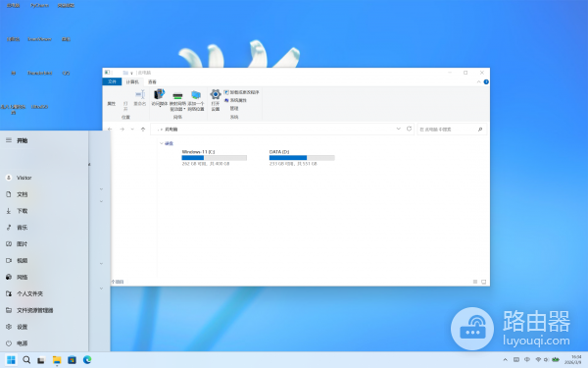Click DATA (D:) usage bar
The image size is (588, 368).
click(x=302, y=158)
